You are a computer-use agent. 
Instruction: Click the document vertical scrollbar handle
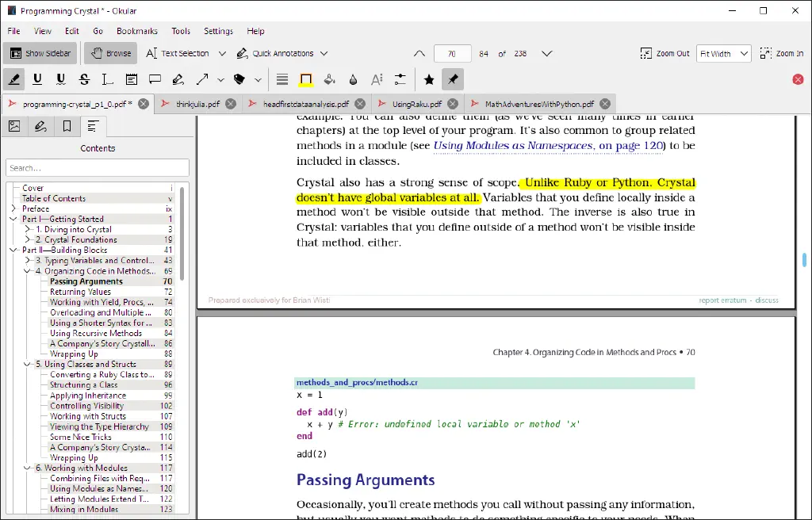[804, 260]
